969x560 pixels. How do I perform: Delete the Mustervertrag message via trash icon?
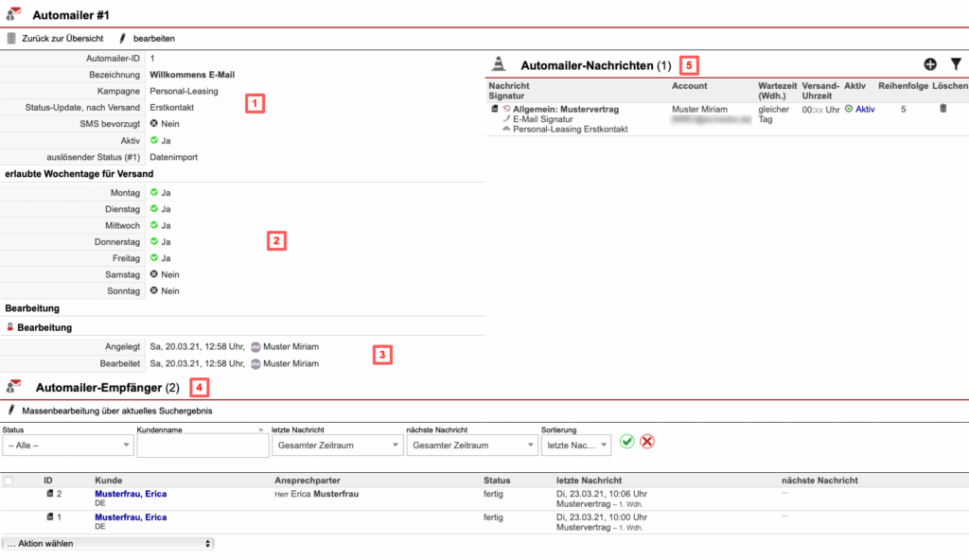pos(943,107)
